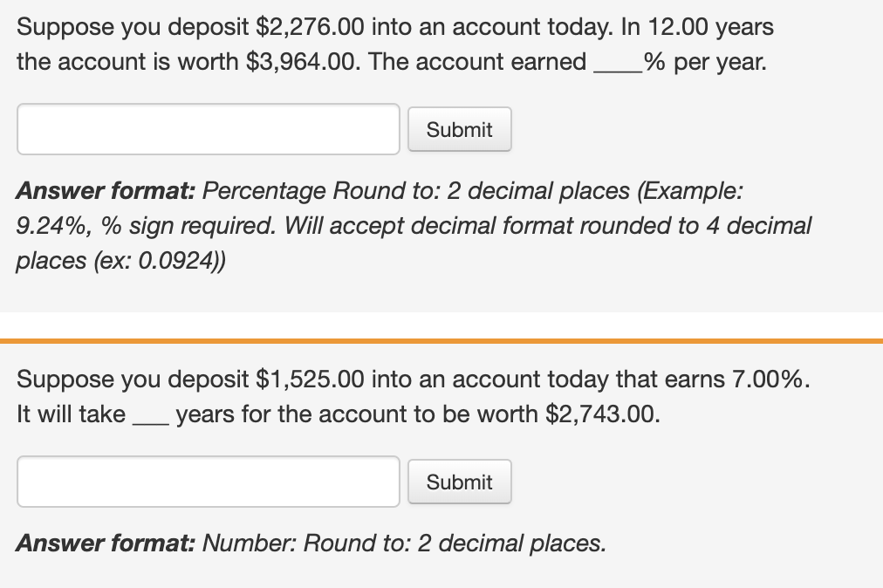Click the "% sign required" note
The height and width of the screenshot is (588, 883).
[186, 226]
